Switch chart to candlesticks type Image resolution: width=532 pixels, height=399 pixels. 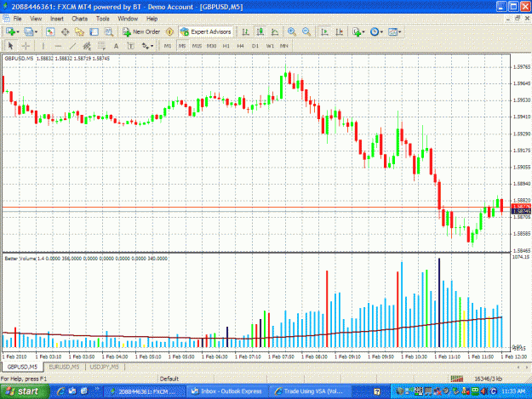(x=260, y=31)
